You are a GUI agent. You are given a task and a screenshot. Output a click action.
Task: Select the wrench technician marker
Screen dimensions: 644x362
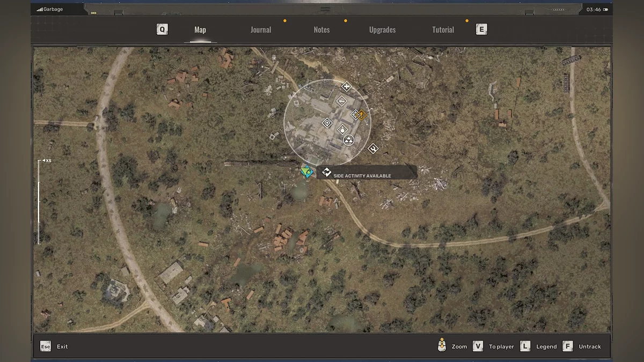click(x=373, y=149)
